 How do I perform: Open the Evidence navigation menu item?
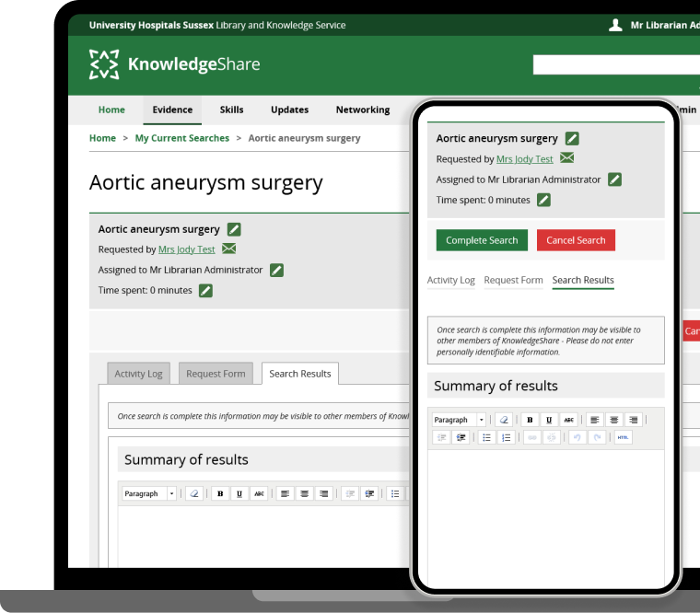(x=172, y=110)
